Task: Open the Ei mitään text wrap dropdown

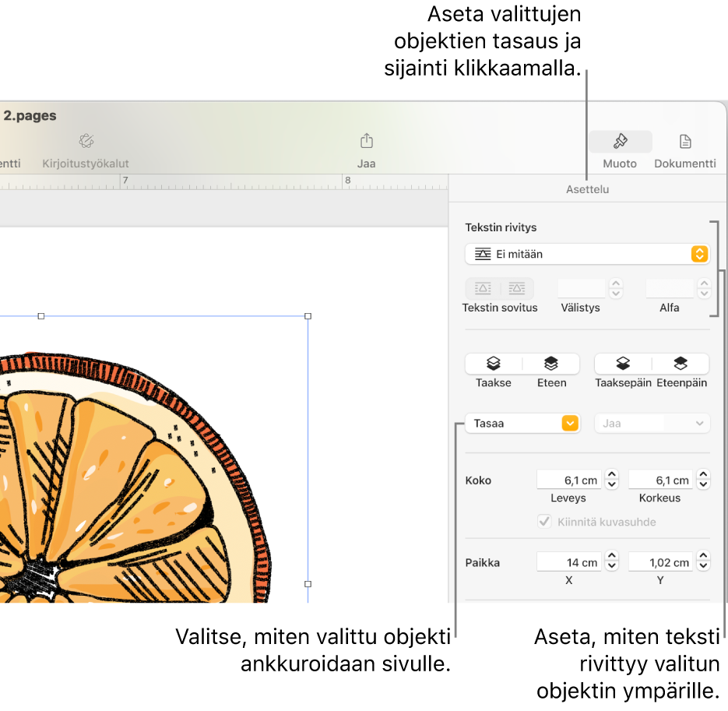Action: click(x=587, y=254)
